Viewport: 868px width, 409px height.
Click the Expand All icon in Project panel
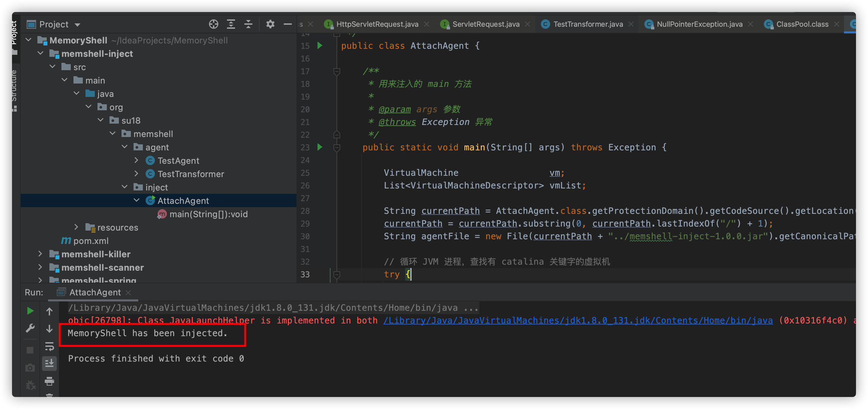point(231,24)
